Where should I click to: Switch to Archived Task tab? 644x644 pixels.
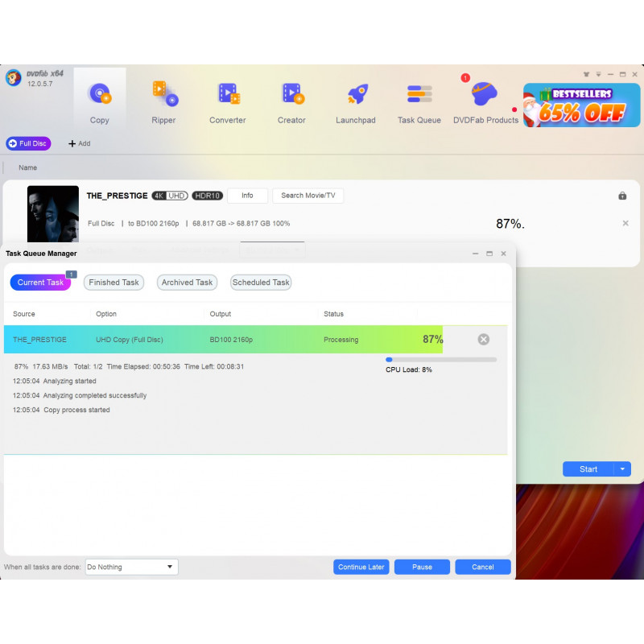point(187,283)
